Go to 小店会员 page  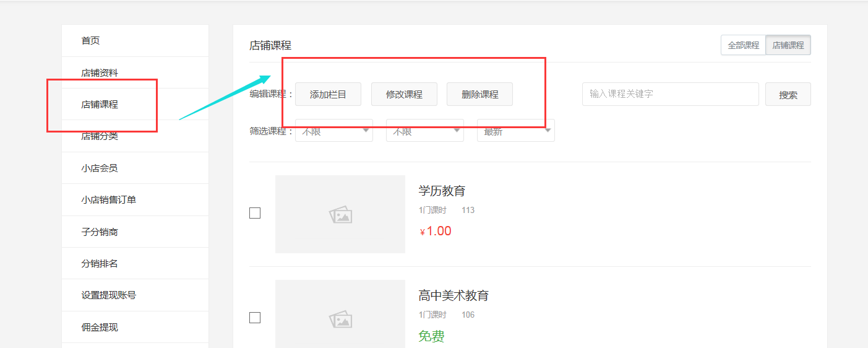pyautogui.click(x=135, y=168)
